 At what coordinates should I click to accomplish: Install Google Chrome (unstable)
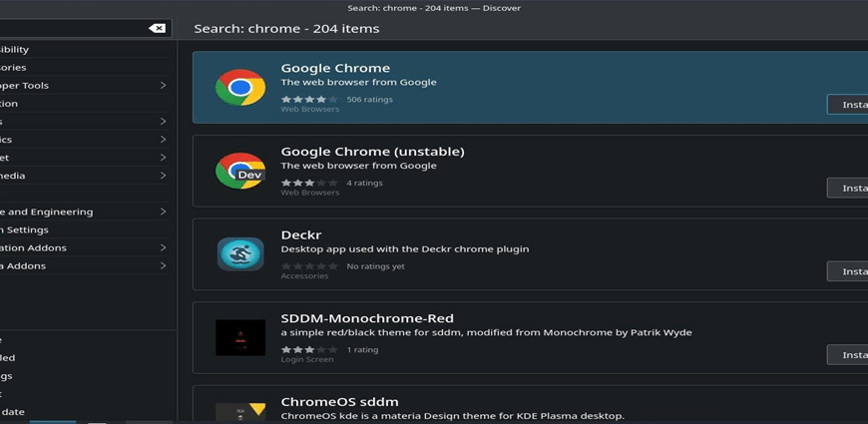pos(847,189)
